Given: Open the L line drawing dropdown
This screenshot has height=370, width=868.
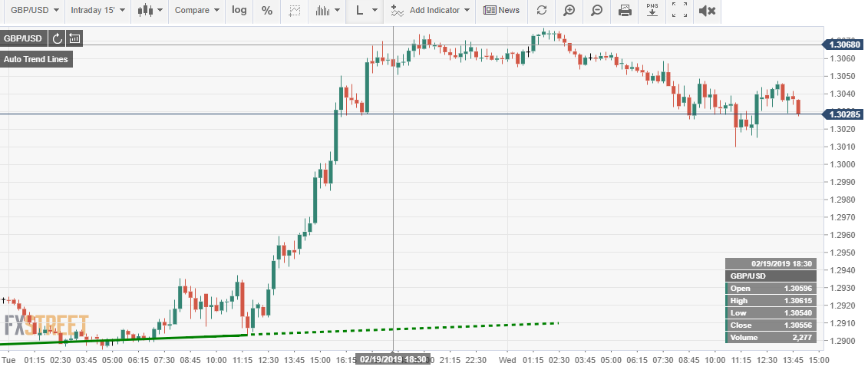Looking at the screenshot, I should (x=366, y=11).
